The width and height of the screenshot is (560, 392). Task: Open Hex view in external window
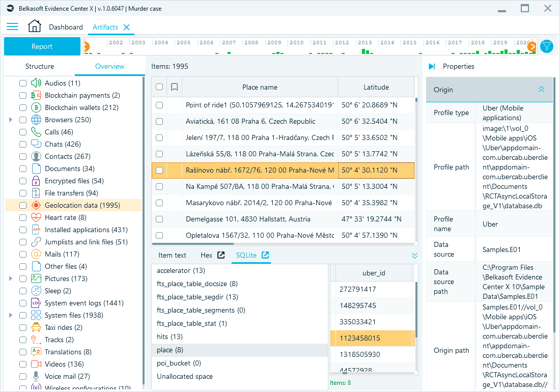click(x=221, y=255)
